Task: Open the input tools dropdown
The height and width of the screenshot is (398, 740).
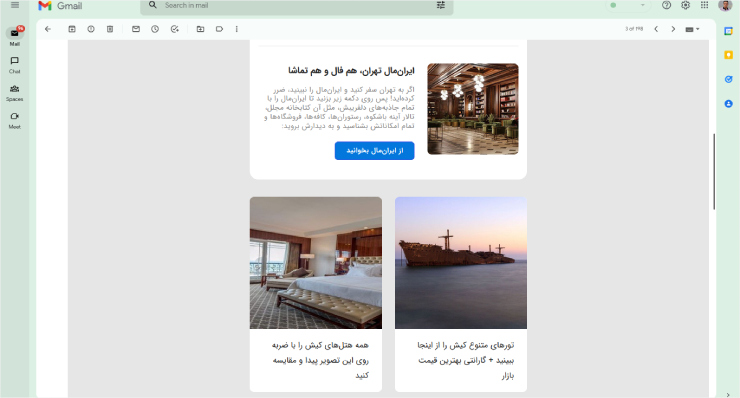Action: point(692,29)
